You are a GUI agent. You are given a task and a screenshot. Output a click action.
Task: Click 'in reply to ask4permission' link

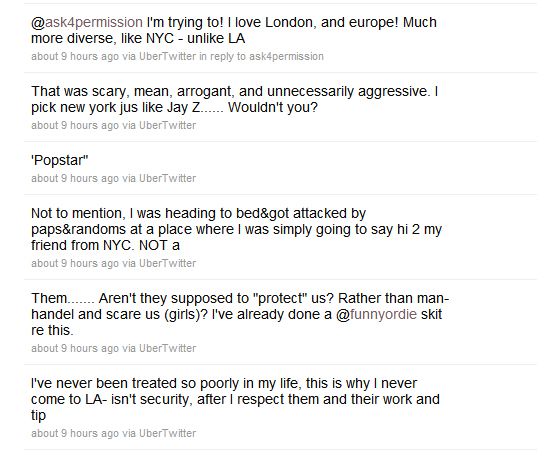coord(261,56)
